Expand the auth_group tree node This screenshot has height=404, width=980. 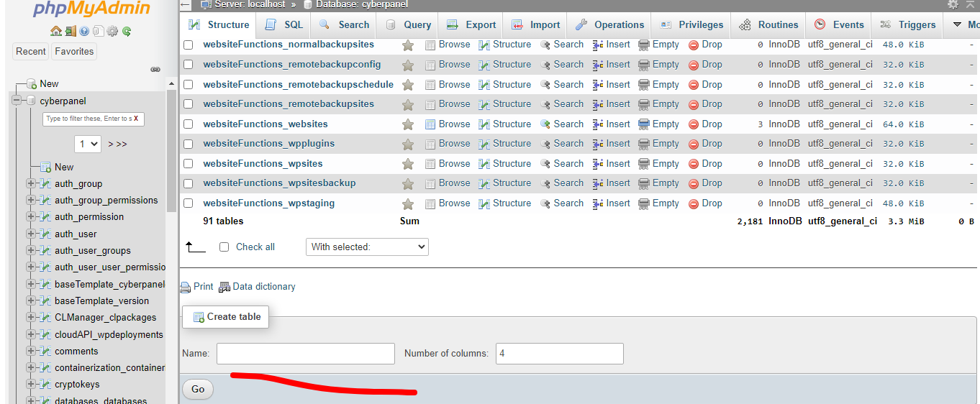tap(31, 184)
